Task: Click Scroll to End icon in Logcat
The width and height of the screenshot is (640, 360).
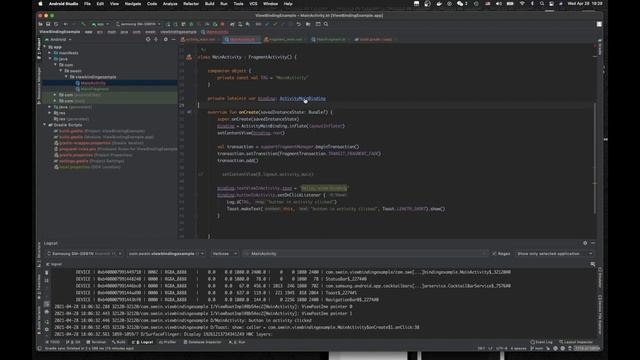Action: [47, 280]
